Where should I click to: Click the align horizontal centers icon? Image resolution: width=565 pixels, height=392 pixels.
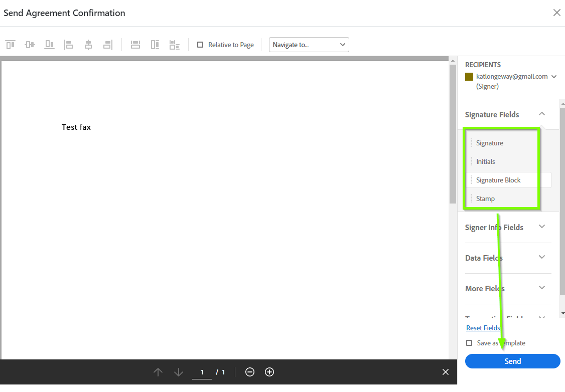click(x=88, y=45)
